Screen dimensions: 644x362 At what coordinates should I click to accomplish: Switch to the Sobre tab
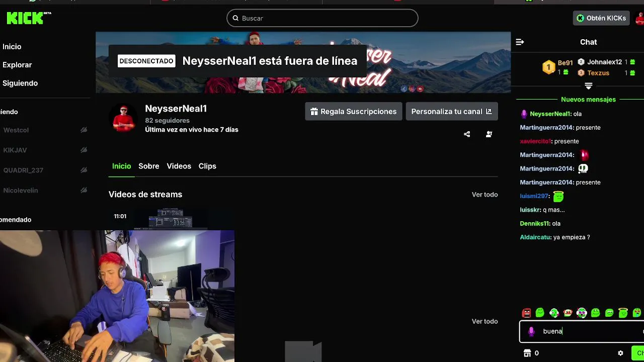(149, 166)
